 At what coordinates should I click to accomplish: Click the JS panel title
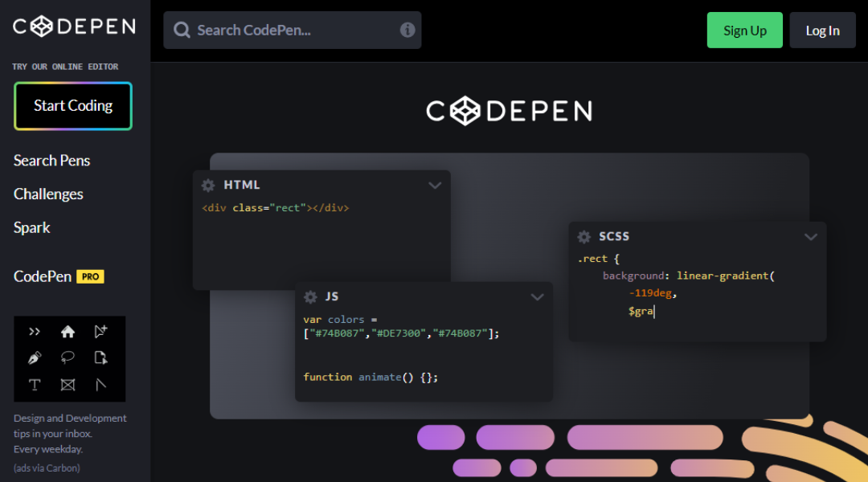tap(332, 296)
